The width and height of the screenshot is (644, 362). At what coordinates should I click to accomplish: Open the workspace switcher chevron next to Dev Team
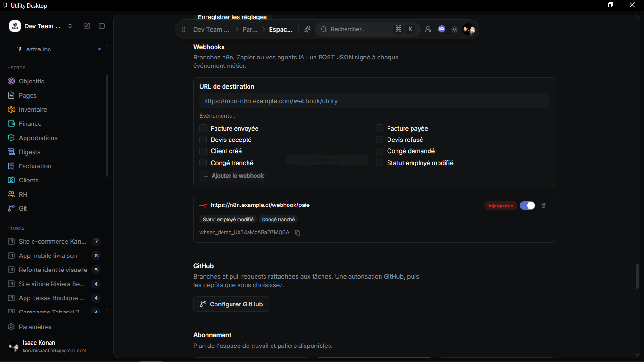coord(70,26)
